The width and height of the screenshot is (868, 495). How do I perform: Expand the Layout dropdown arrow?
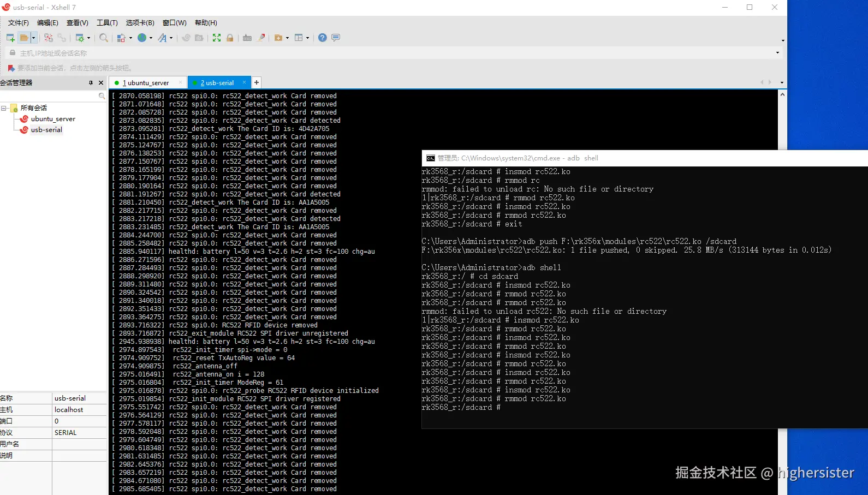[x=308, y=38]
